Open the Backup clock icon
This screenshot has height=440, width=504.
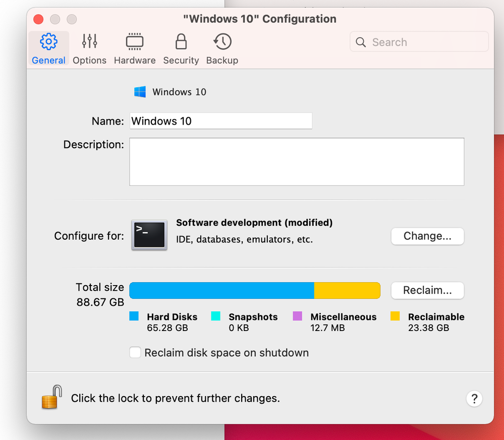click(x=222, y=42)
